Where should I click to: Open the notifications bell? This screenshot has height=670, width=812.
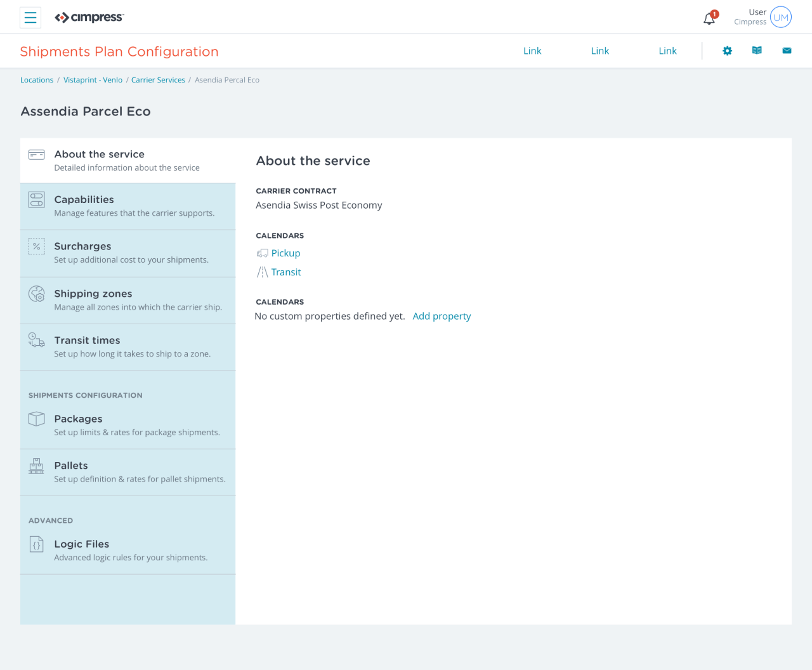tap(710, 18)
